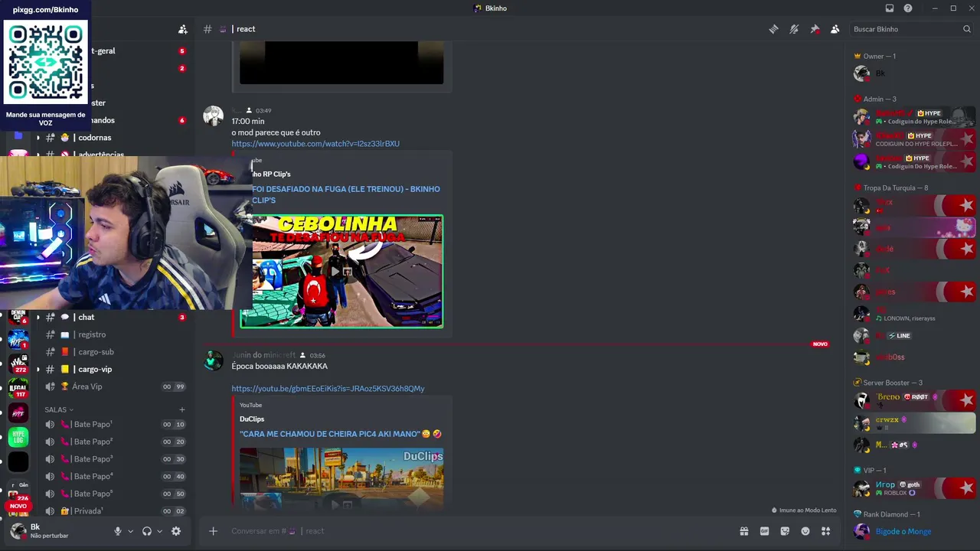Open notification settings bell icon
Screen dimensions: 980x551
click(794, 29)
